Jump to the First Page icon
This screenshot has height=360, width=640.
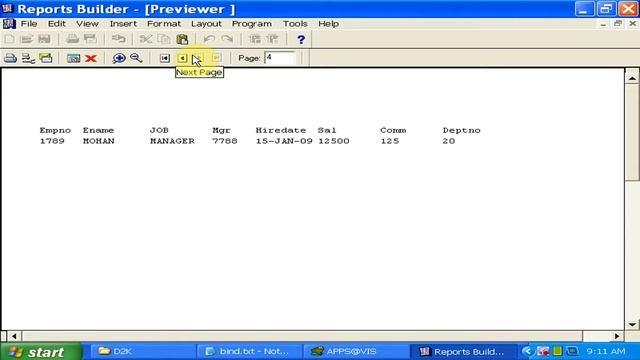[x=164, y=58]
